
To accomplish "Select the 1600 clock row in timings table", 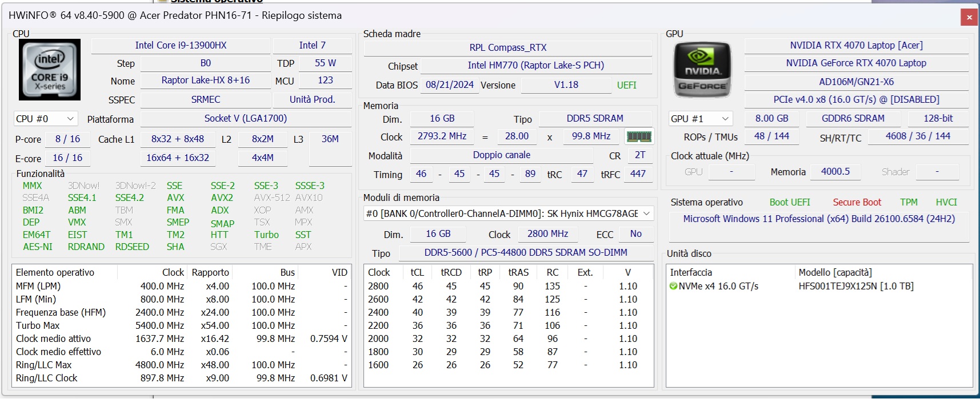I will 509,365.
